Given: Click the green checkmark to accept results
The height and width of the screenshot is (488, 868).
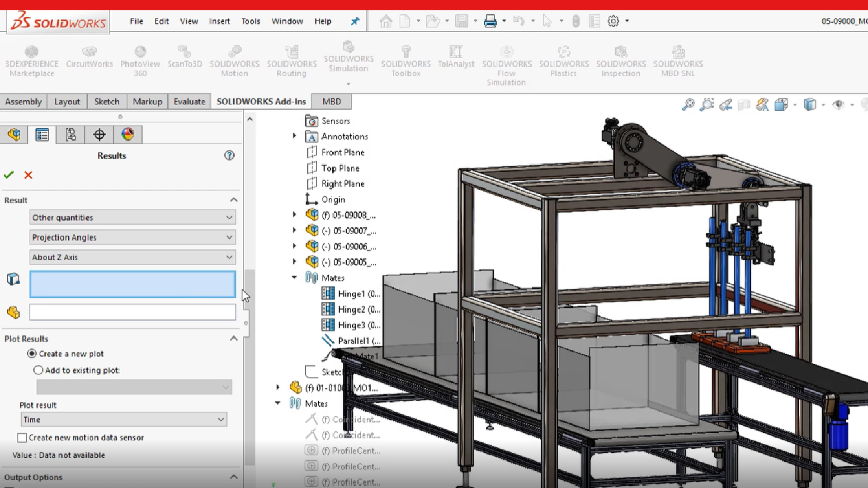Looking at the screenshot, I should point(9,175).
